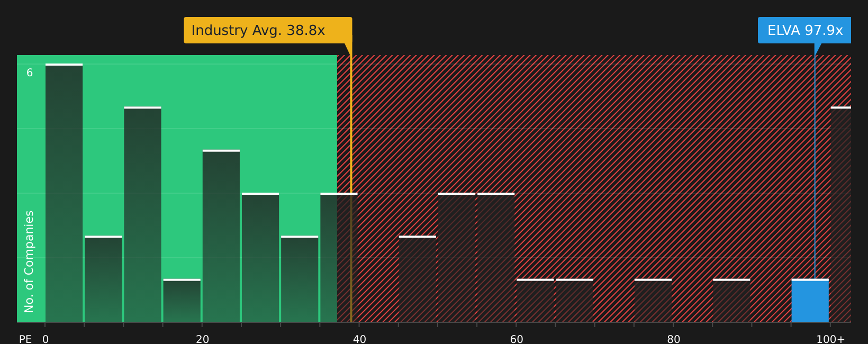Select the bar at PE 25-30

(x=260, y=258)
